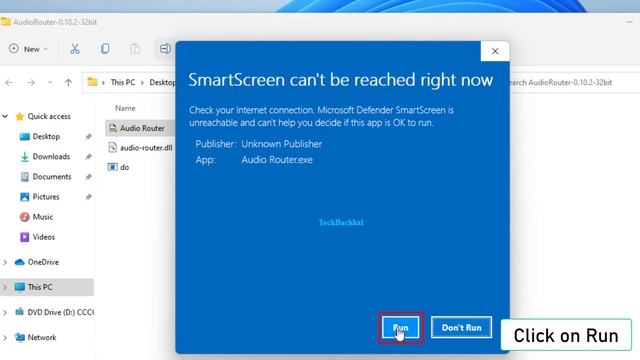Go back with the Back arrow
Viewport: 640px width, 360px height.
coord(9,82)
